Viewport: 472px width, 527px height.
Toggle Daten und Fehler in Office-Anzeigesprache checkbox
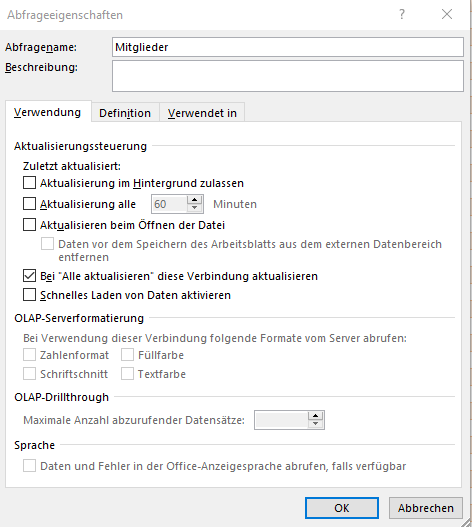click(x=29, y=466)
